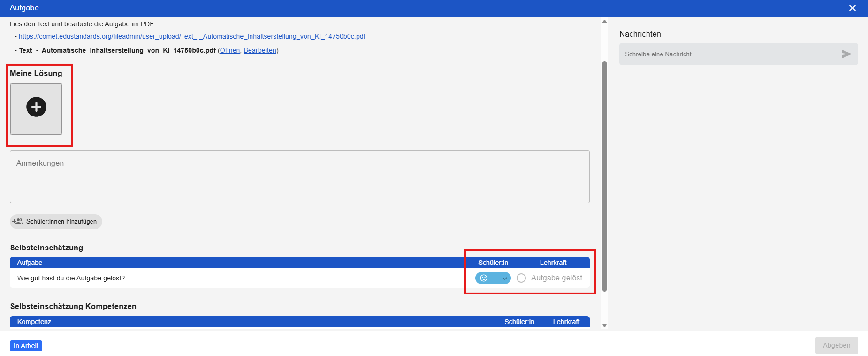Open the PDF URL link
Screen dimensions: 868x356
[x=192, y=36]
